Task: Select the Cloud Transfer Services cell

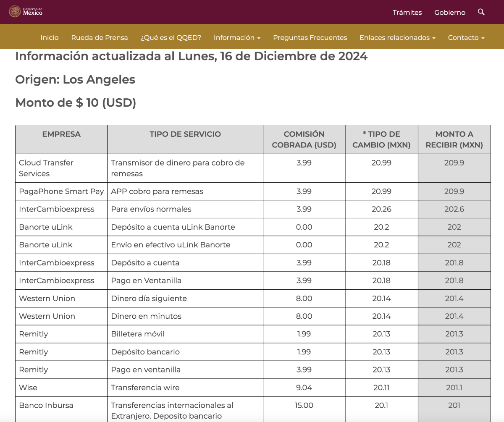Action: (x=61, y=168)
